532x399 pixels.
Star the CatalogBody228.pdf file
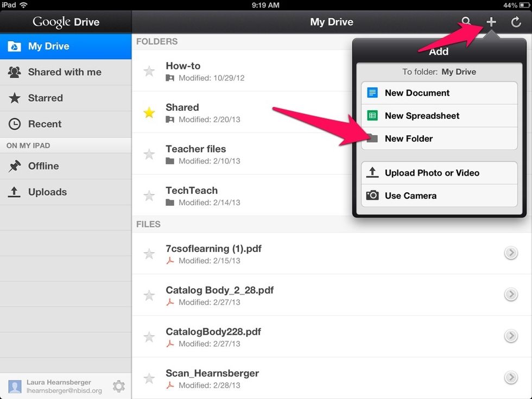coord(149,337)
